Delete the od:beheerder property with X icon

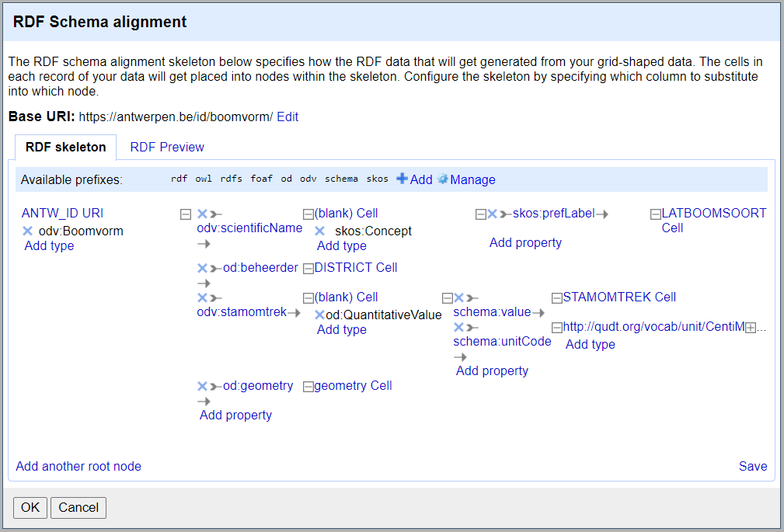pos(203,268)
